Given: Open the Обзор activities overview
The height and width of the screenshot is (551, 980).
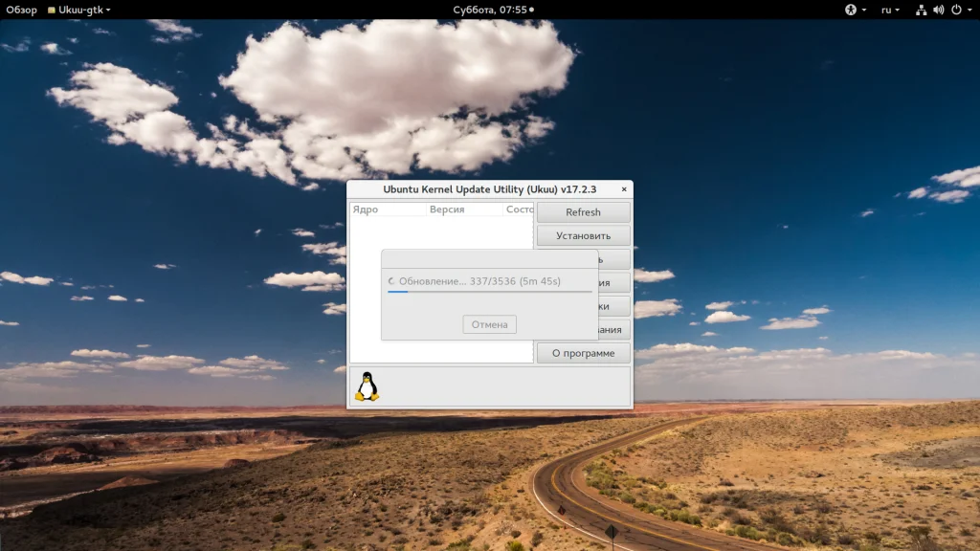Looking at the screenshot, I should (x=21, y=10).
